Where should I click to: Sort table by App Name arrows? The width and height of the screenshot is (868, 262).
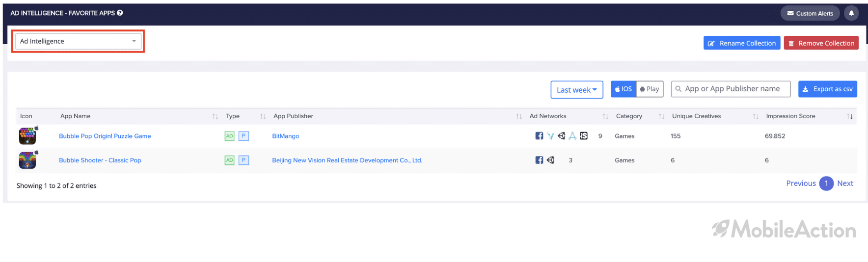pyautogui.click(x=215, y=116)
